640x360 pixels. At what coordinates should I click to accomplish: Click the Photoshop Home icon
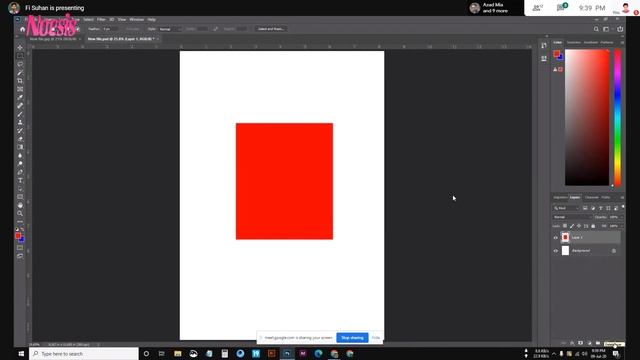[x=22, y=29]
